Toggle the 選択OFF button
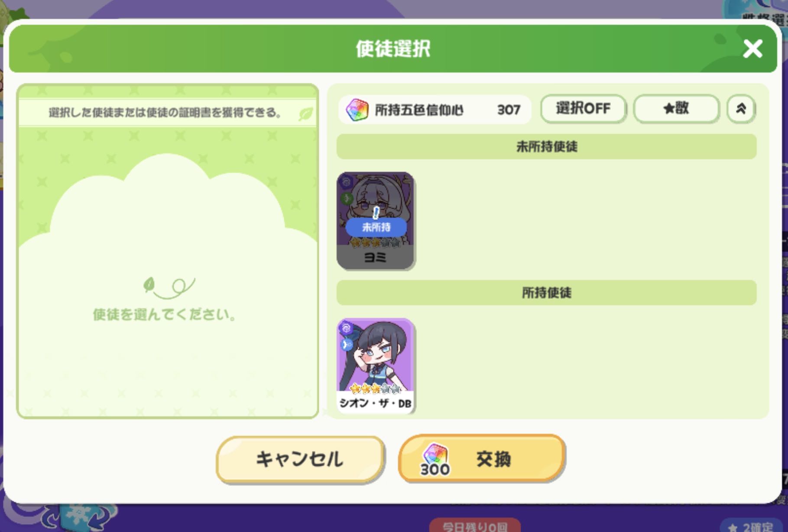The height and width of the screenshot is (532, 788). click(583, 109)
